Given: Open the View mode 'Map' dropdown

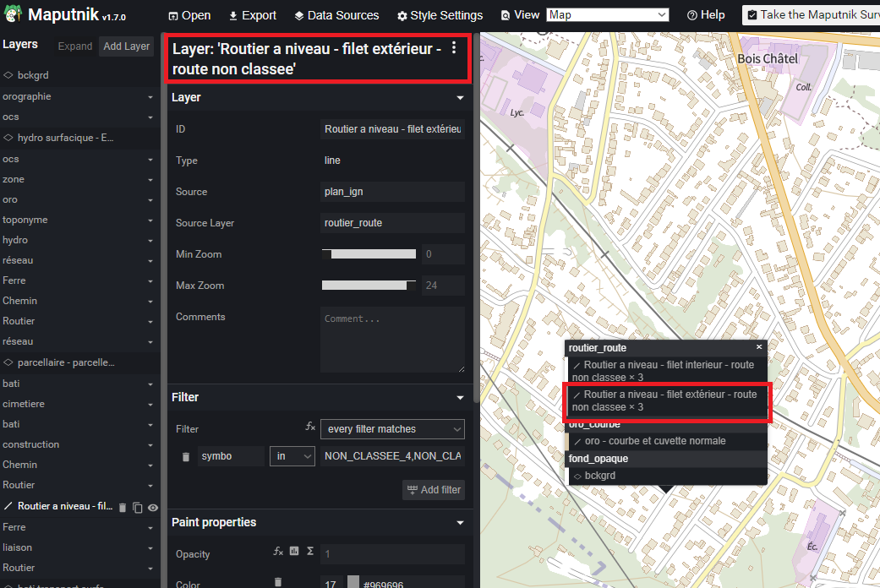Looking at the screenshot, I should click(x=608, y=15).
